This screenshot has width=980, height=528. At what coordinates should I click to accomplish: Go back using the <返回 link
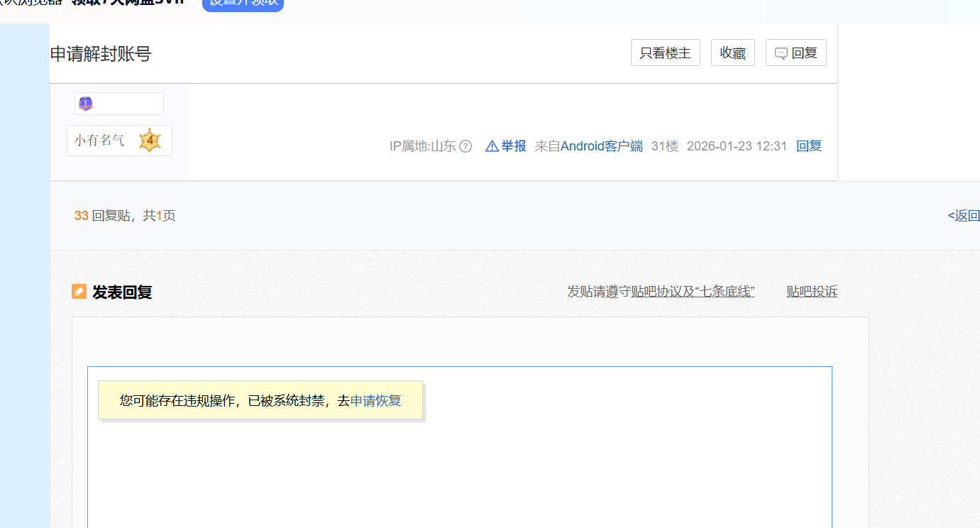click(x=963, y=216)
